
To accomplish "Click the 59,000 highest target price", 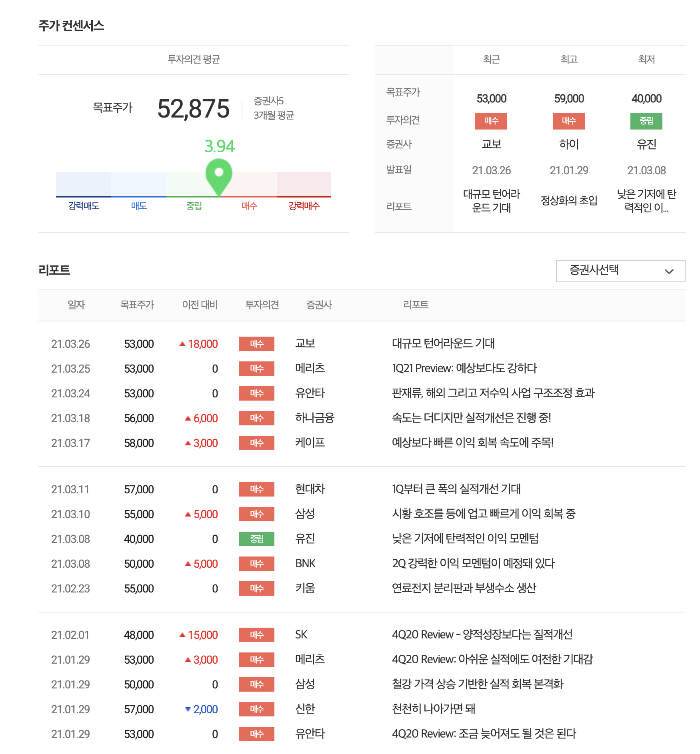I will click(x=569, y=99).
